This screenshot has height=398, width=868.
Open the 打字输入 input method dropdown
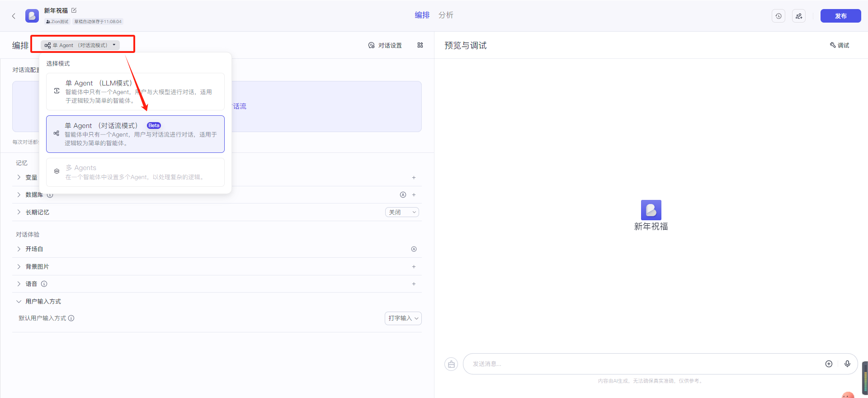pos(403,318)
